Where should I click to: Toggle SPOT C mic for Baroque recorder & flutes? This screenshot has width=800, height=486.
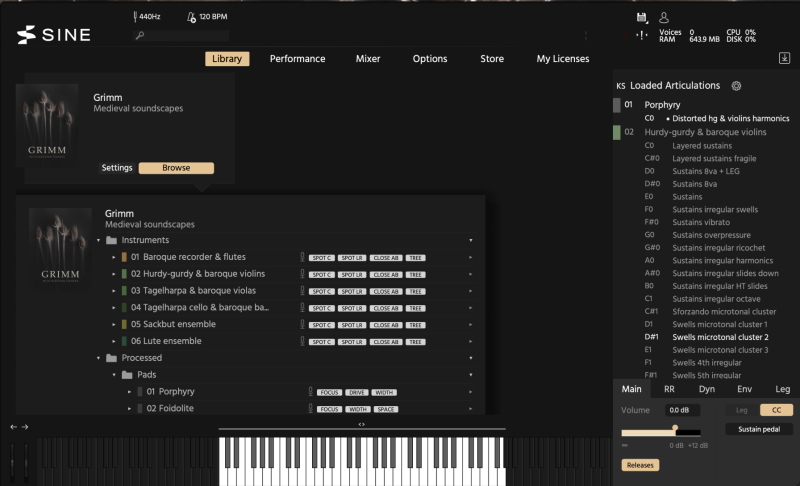click(321, 258)
